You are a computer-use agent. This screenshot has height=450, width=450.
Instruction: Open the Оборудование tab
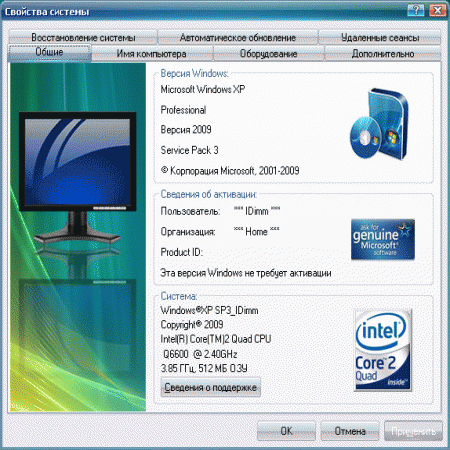(x=268, y=54)
